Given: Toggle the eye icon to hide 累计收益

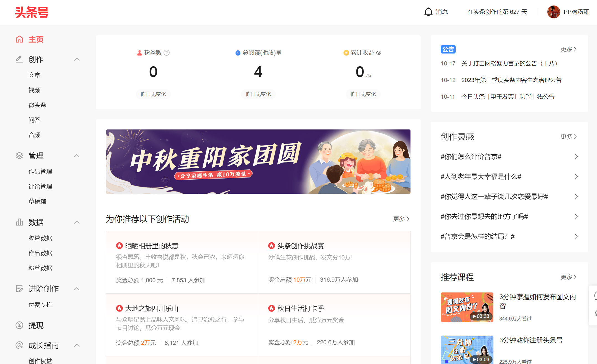Looking at the screenshot, I should (379, 53).
